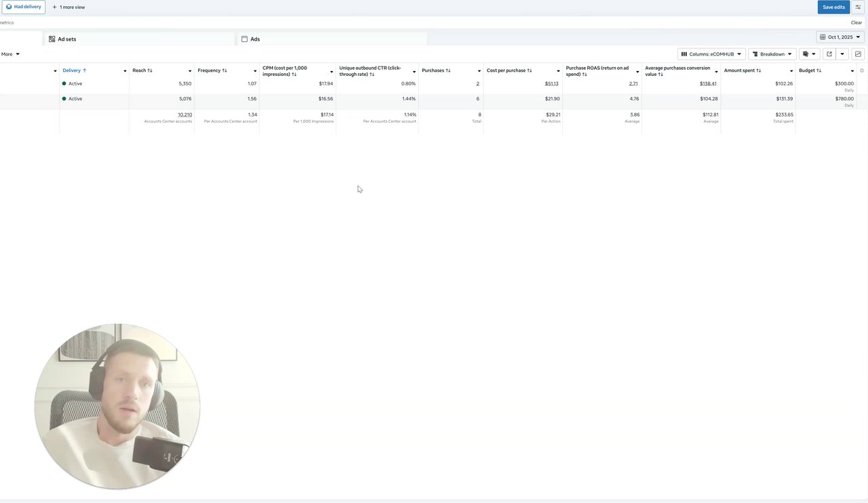Screen dimensions: 868x503
Task: Click the export table data icon
Action: (829, 54)
